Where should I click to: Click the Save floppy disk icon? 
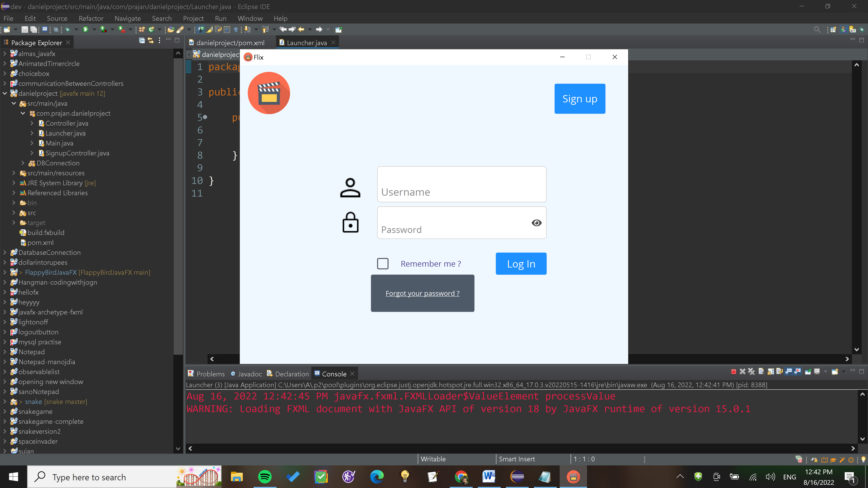(x=25, y=30)
